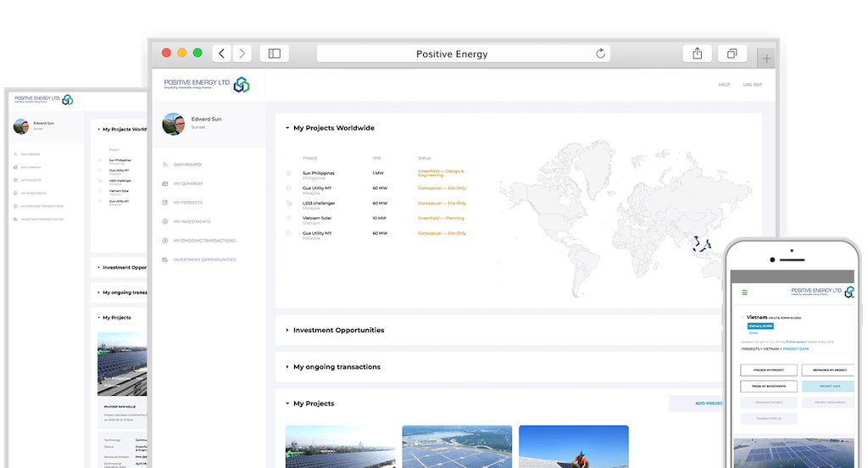868x468 pixels.
Task: Toggle the browser sidebar panel icon
Action: pos(274,53)
